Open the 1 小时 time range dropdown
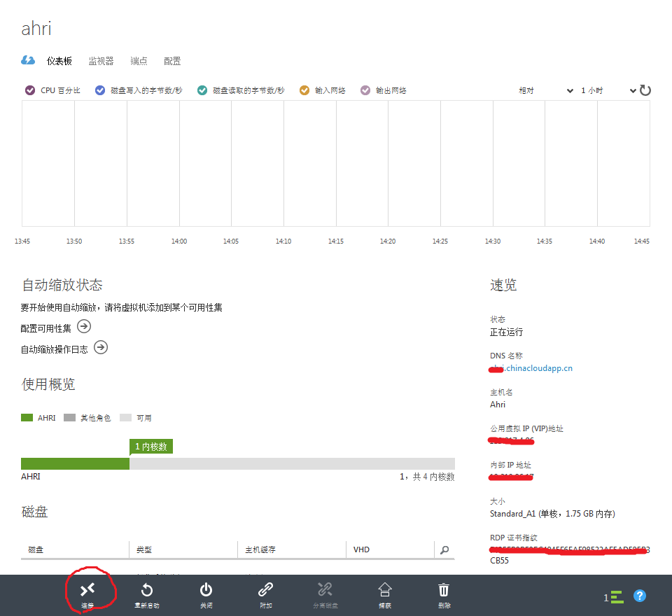672x616 pixels. pyautogui.click(x=608, y=90)
